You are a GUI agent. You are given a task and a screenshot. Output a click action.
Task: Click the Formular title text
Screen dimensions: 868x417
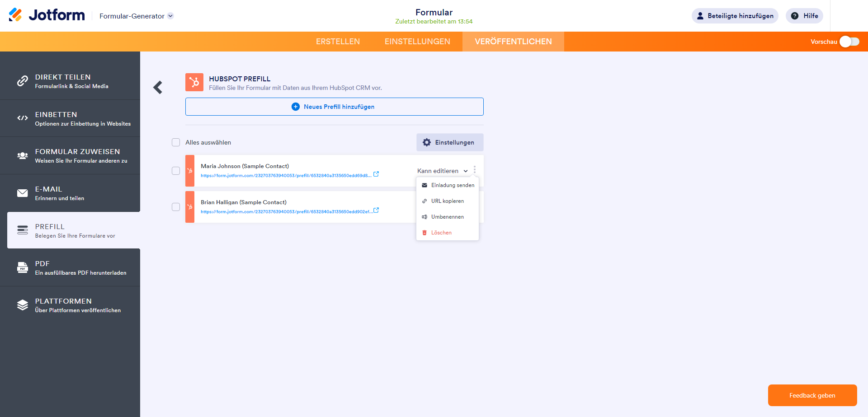pyautogui.click(x=434, y=12)
